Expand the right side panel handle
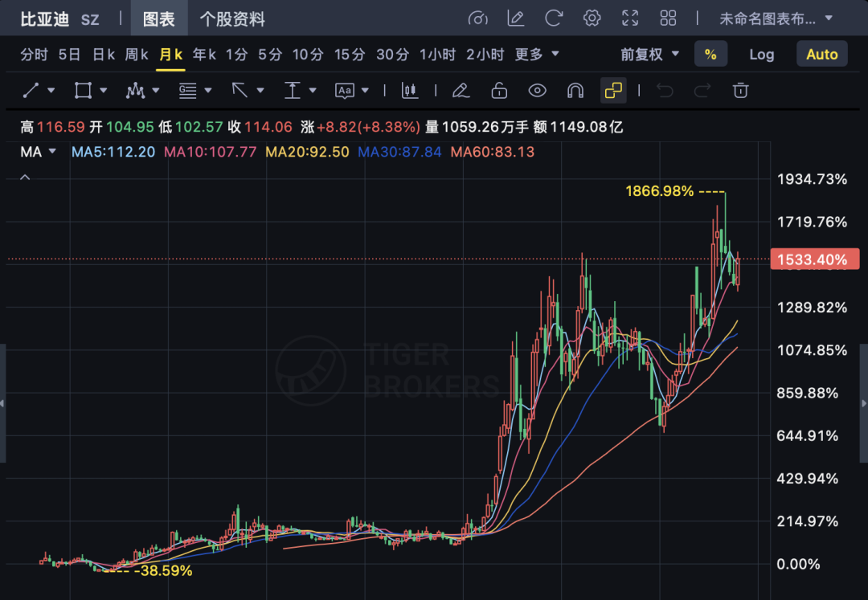The image size is (868, 600). click(864, 403)
